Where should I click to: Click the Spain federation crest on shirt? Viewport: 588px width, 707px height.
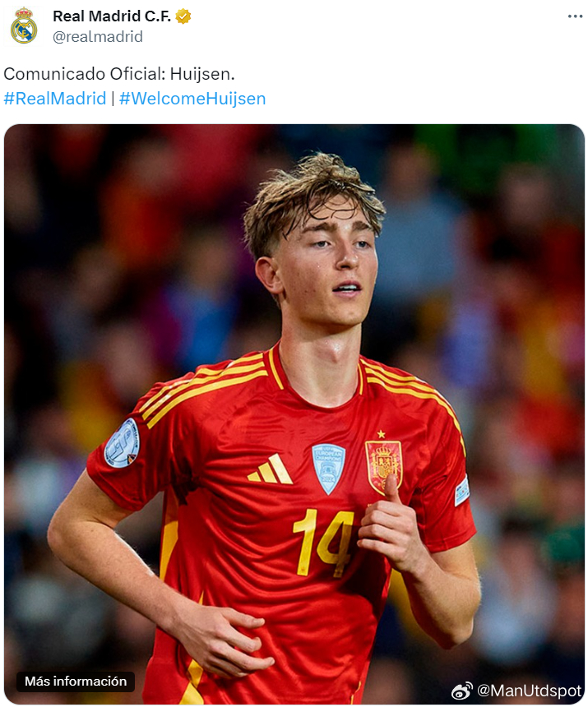tap(384, 467)
